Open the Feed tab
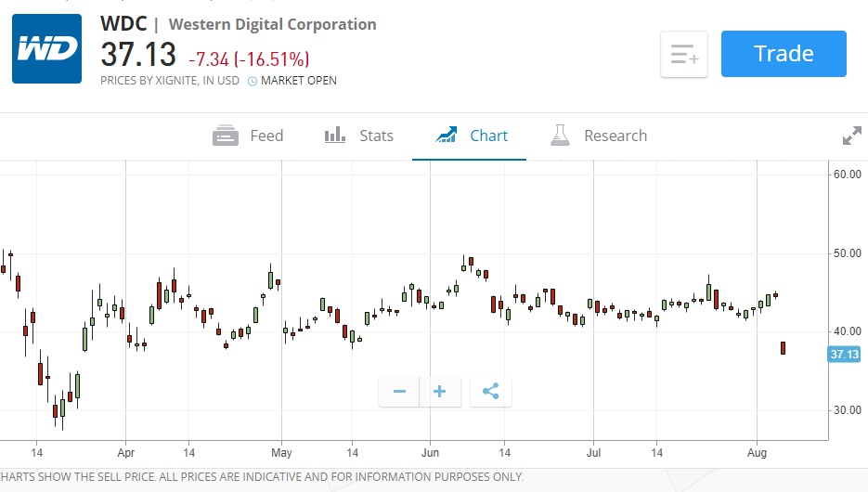 tap(248, 136)
